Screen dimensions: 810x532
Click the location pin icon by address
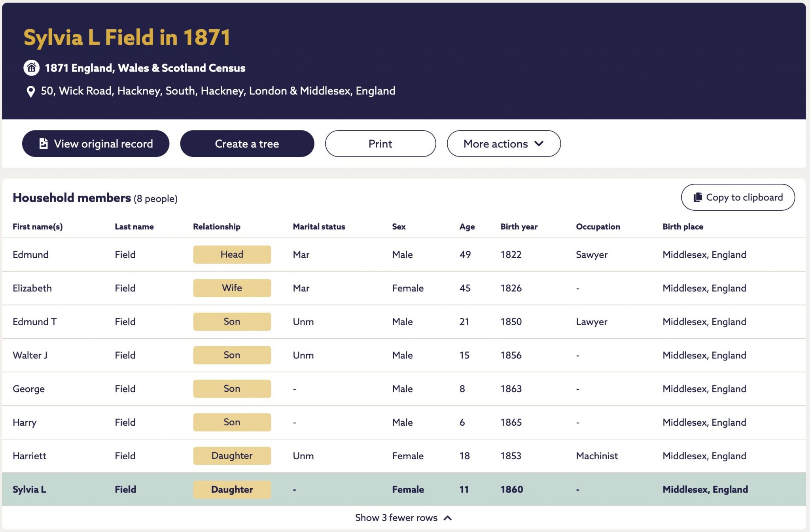click(30, 92)
